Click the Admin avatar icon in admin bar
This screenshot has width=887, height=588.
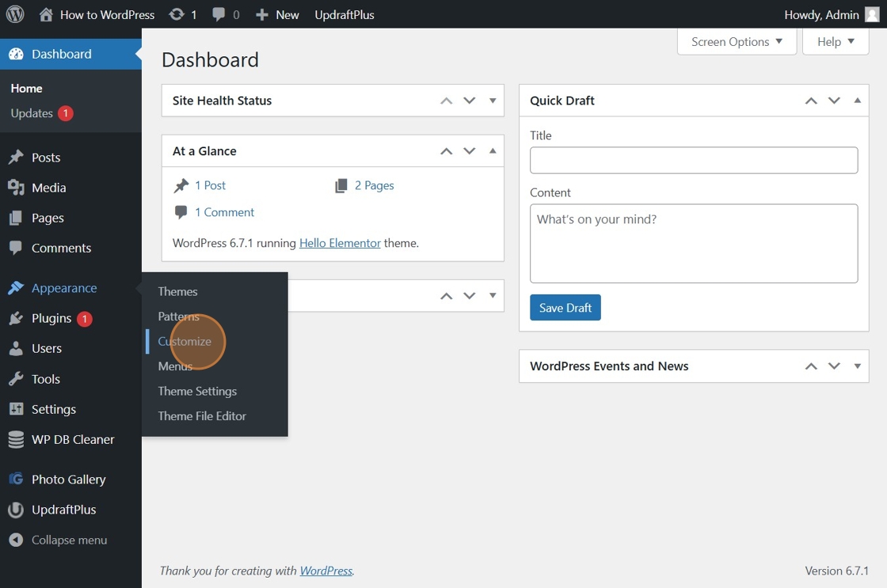[872, 15]
